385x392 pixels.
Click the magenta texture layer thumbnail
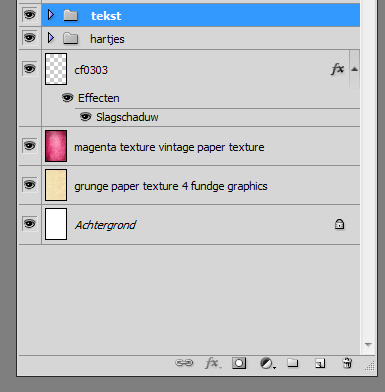click(56, 146)
